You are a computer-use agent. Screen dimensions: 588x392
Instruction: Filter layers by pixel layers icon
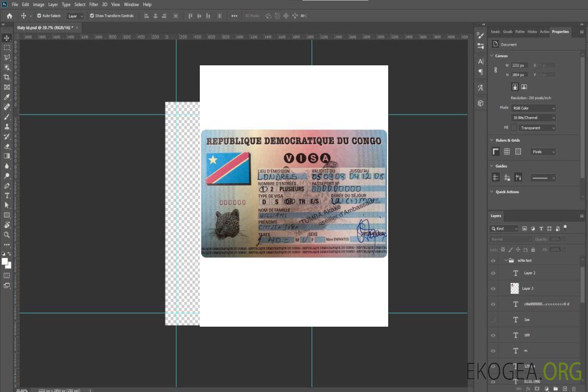pos(524,229)
